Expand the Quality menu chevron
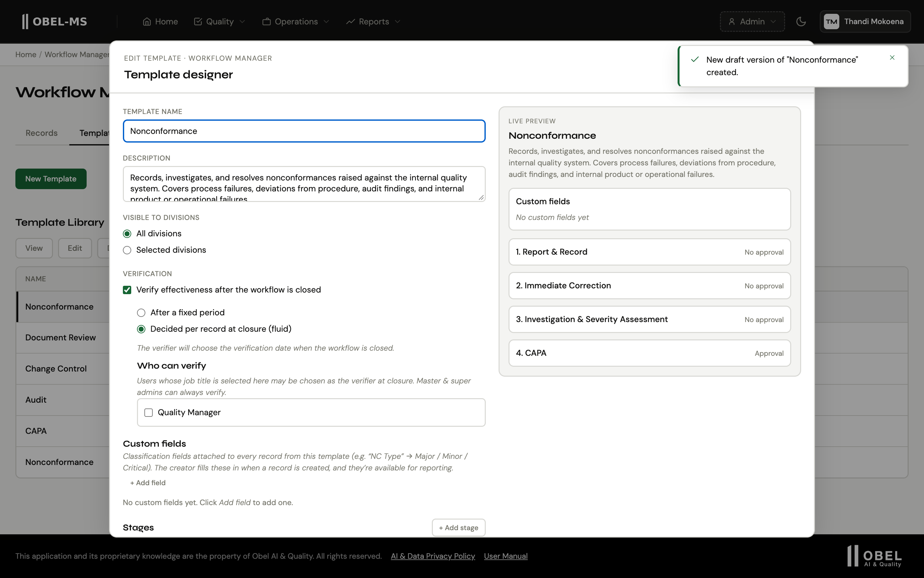This screenshot has height=578, width=924. (242, 22)
